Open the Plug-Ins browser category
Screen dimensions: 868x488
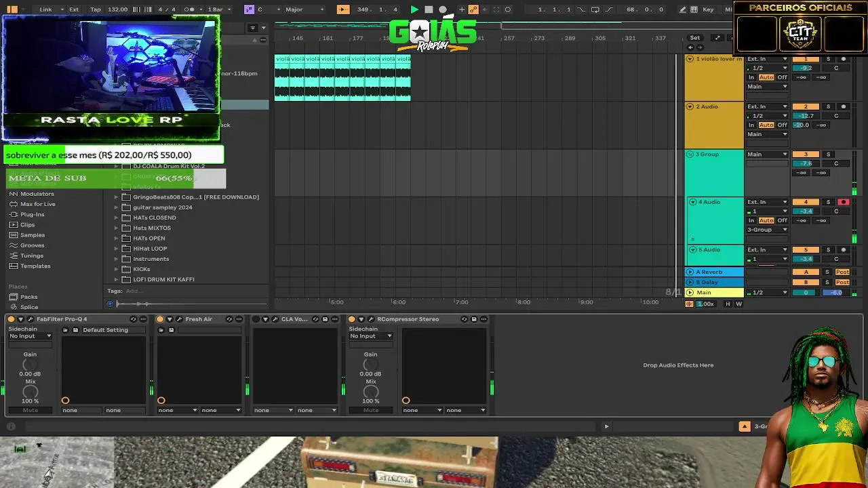point(32,214)
